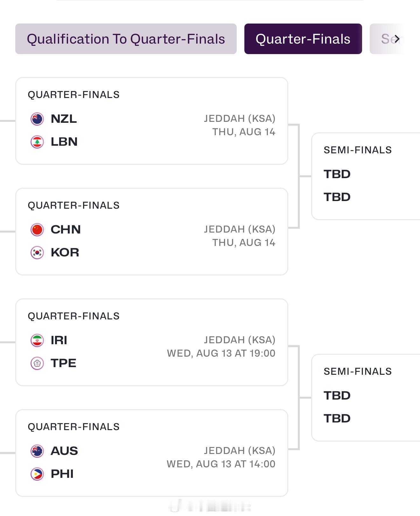The width and height of the screenshot is (420, 516).
Task: Click the China flag icon
Action: click(37, 230)
